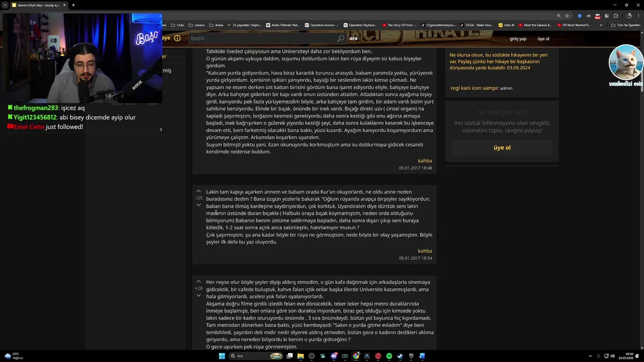This screenshot has width=644, height=362.
Task: Open the weather widget showing 13°C
Action: (14, 356)
